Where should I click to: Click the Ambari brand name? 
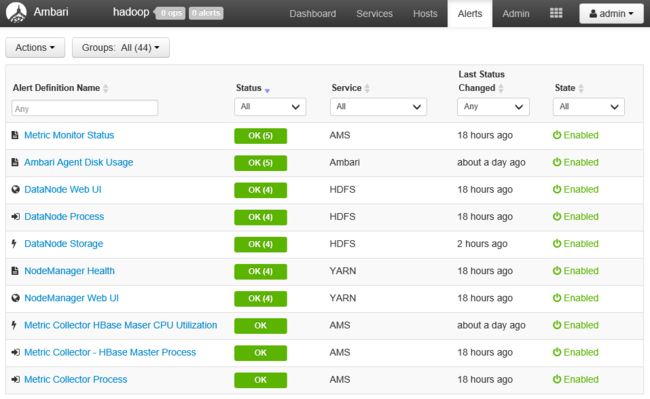click(51, 12)
